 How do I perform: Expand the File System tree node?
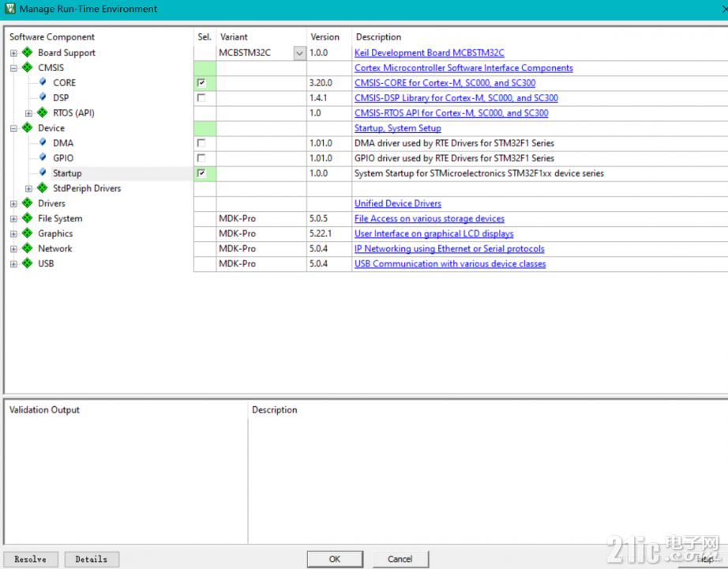(x=13, y=219)
